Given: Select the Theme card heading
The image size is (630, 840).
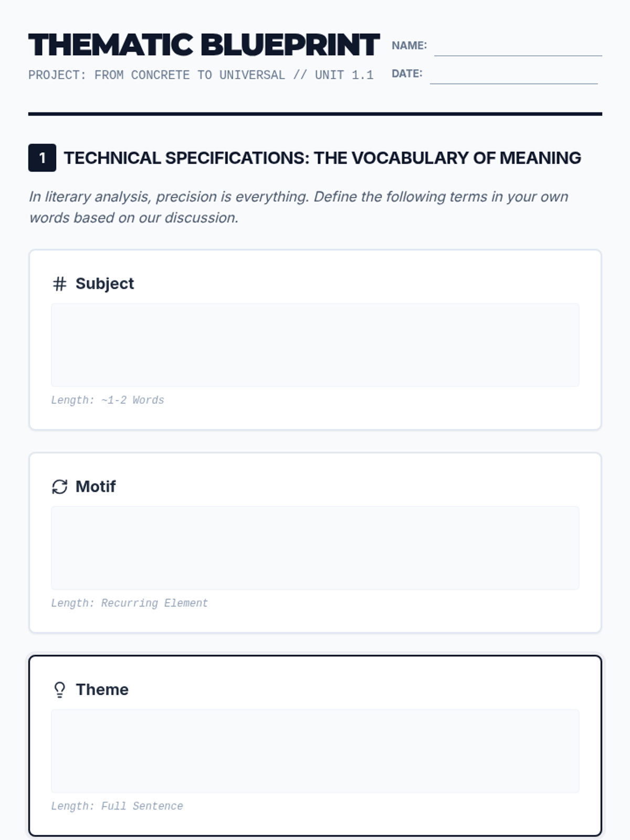Looking at the screenshot, I should [x=102, y=689].
